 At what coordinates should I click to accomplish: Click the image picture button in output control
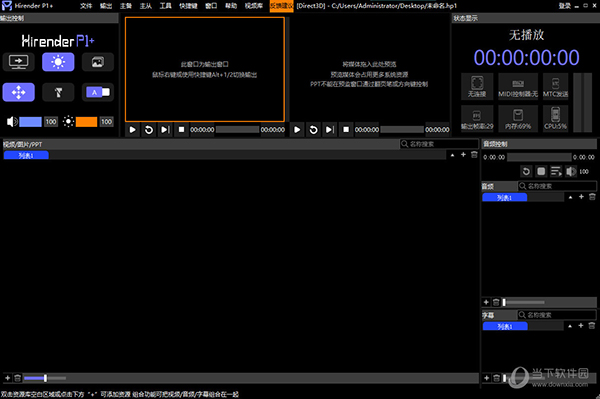click(x=98, y=62)
